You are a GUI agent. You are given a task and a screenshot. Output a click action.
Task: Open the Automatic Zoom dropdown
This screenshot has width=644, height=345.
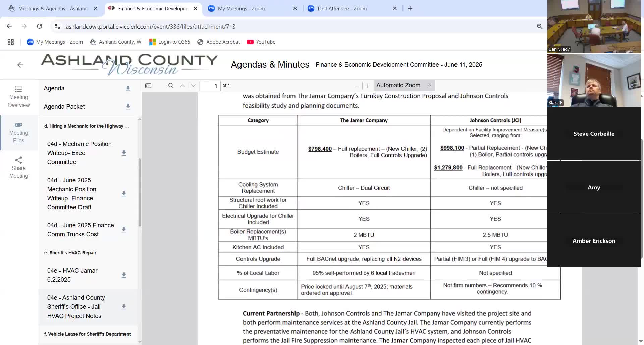click(404, 86)
